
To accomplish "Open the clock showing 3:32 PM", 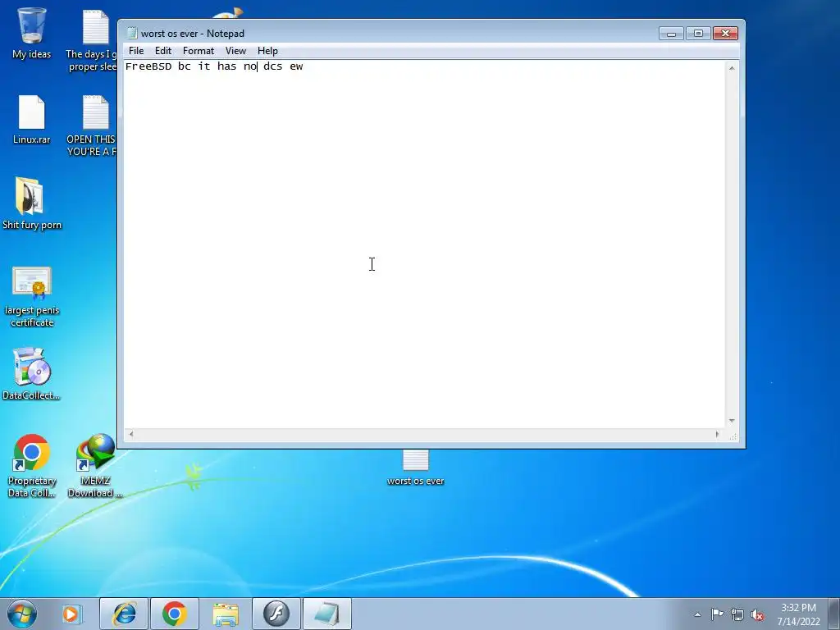I will pyautogui.click(x=798, y=614).
